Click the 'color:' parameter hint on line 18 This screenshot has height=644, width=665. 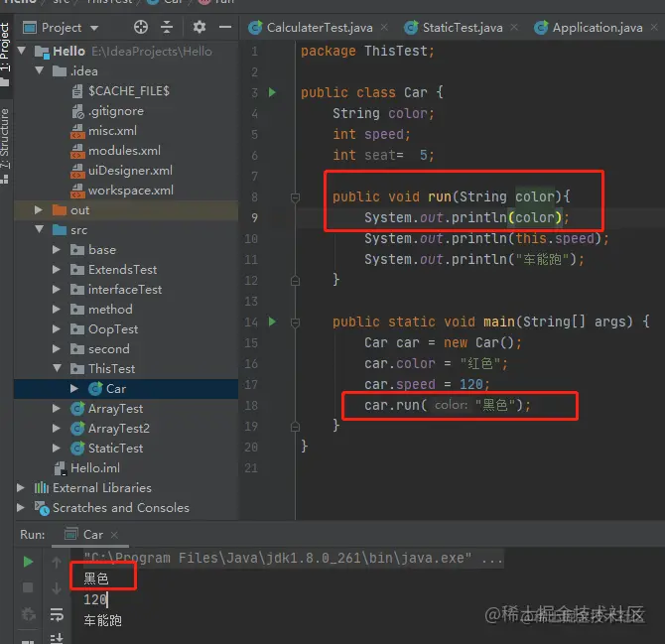tap(452, 405)
